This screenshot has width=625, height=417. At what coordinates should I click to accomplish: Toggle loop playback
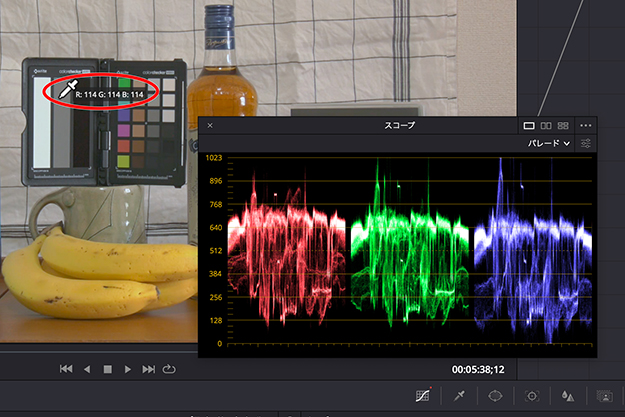coord(168,369)
